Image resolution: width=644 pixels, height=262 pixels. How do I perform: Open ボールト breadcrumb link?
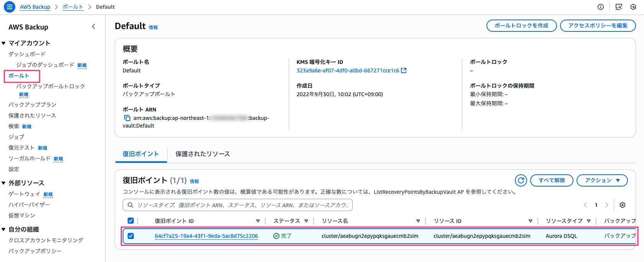point(73,7)
